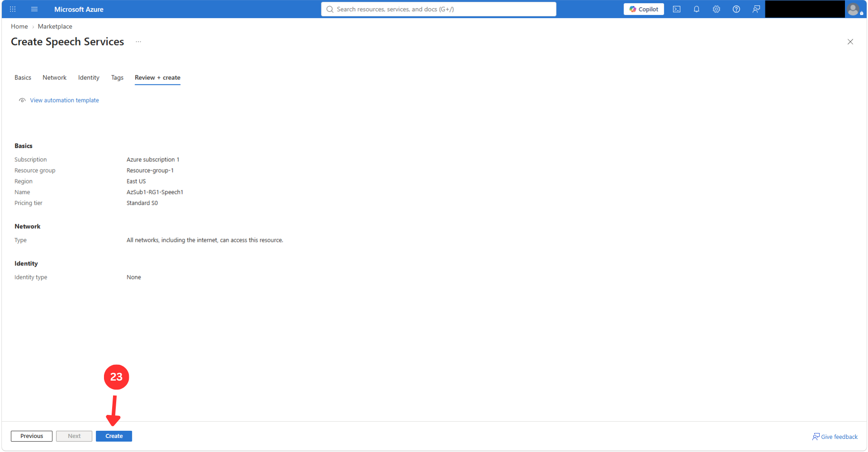Open the ellipsis menu beside page title
The height and width of the screenshot is (452, 868).
pyautogui.click(x=138, y=42)
